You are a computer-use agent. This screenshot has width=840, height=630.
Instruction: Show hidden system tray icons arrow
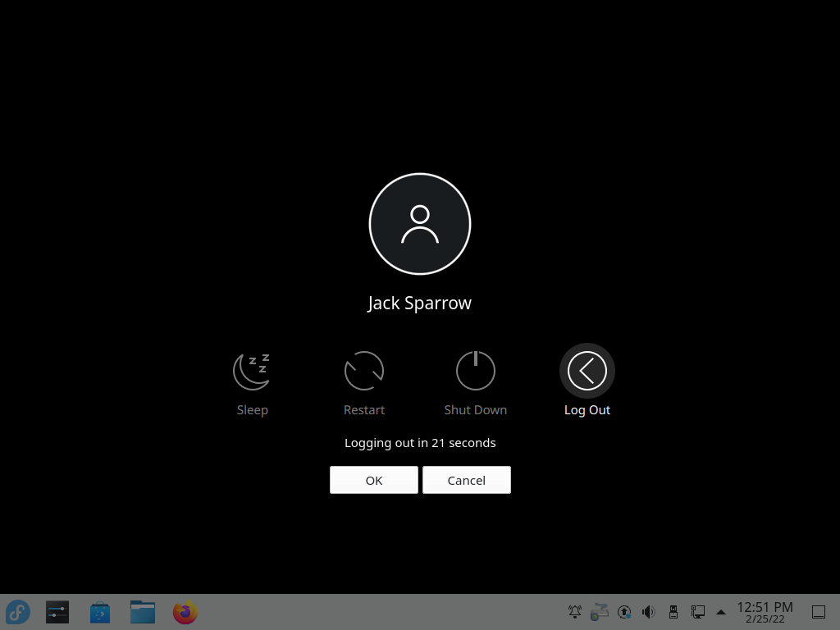[x=721, y=612]
